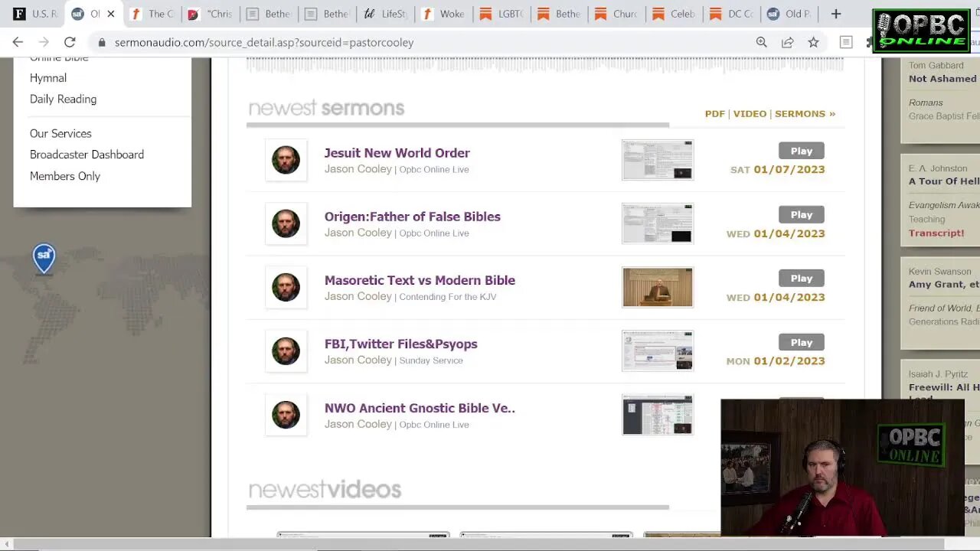980x551 pixels.
Task: Open the reading mode icon near the star
Action: click(846, 42)
